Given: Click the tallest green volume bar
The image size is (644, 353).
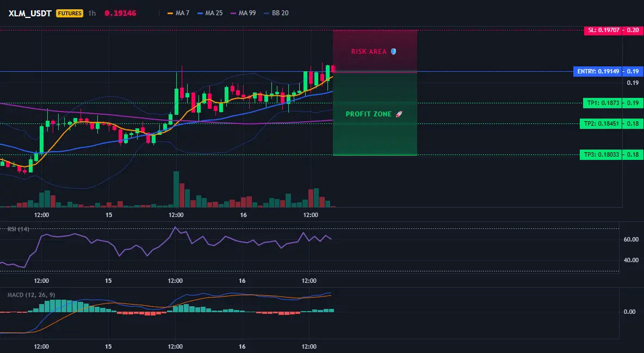Looking at the screenshot, I should coord(176,189).
